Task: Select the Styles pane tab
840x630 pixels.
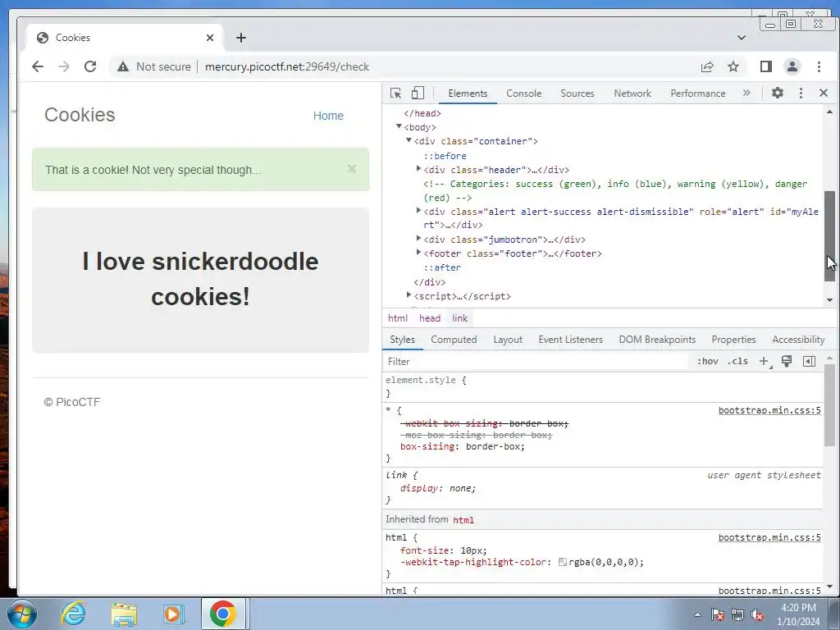Action: coord(402,340)
